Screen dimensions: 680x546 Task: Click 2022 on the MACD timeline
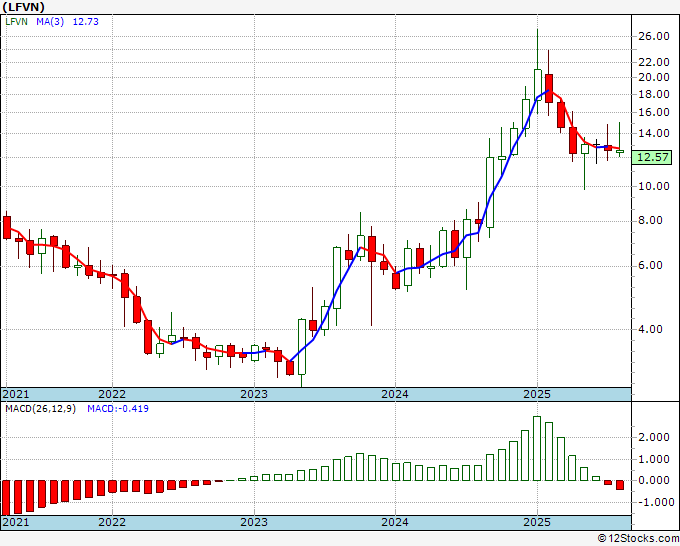point(112,522)
